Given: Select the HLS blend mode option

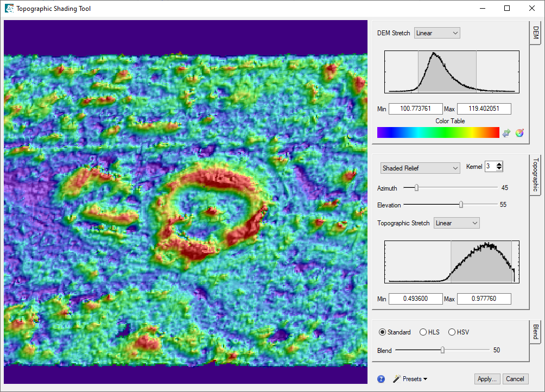Looking at the screenshot, I should tap(423, 332).
